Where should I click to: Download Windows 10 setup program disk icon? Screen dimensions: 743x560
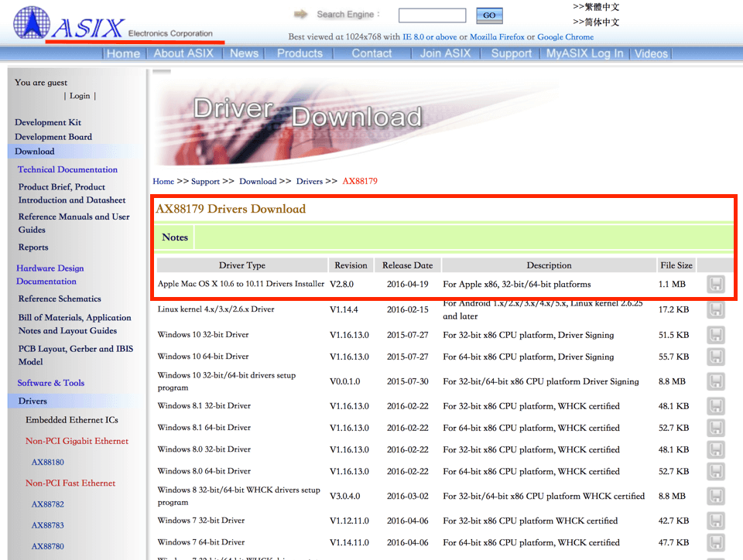tap(716, 381)
